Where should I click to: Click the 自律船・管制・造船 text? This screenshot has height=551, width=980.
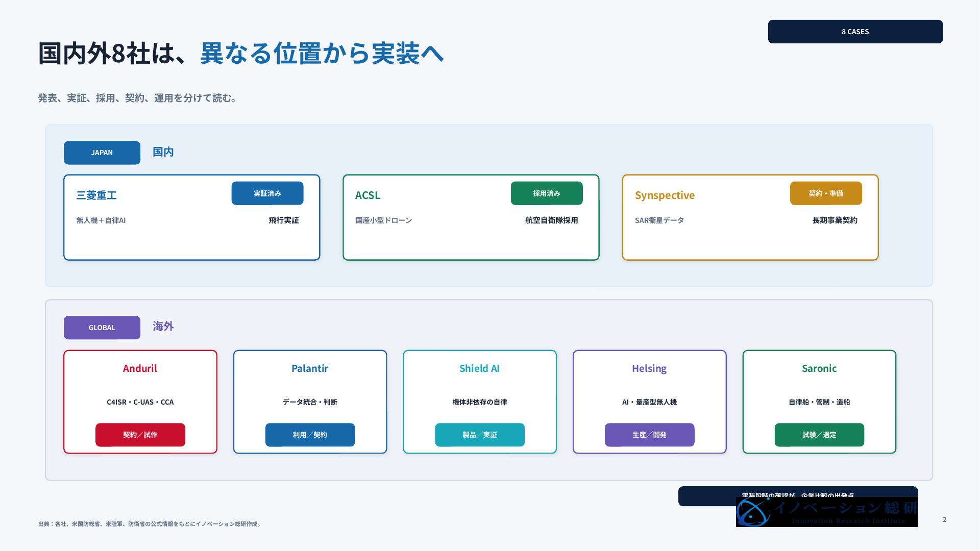pos(819,402)
